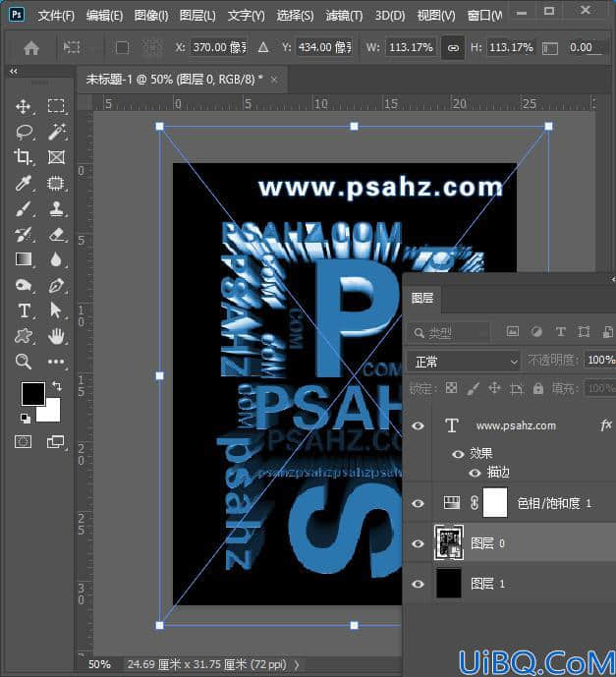Toggle reference point checkbox in options bar
The width and height of the screenshot is (616, 677).
122,47
